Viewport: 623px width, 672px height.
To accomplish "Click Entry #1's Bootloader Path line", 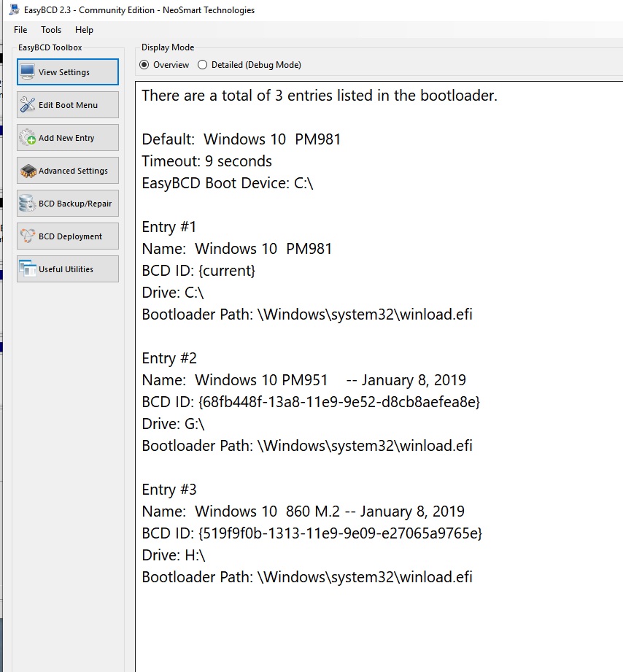I will (307, 314).
